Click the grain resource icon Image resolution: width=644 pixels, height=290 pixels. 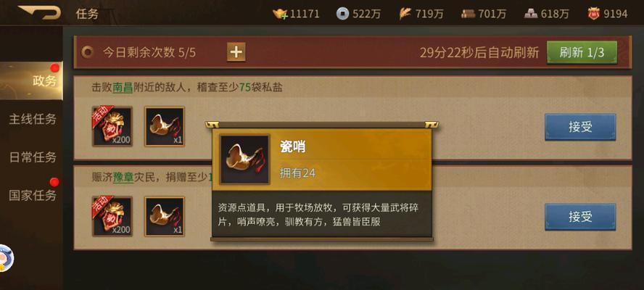405,14
